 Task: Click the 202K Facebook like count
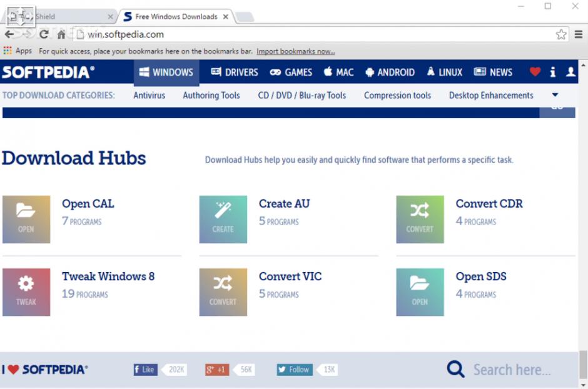(175, 370)
